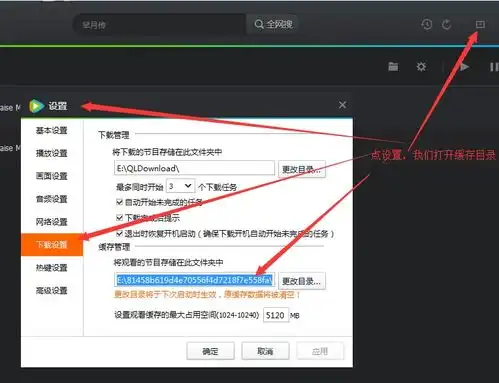
Task: Select 基本设置 in the sidebar
Action: pyautogui.click(x=52, y=130)
